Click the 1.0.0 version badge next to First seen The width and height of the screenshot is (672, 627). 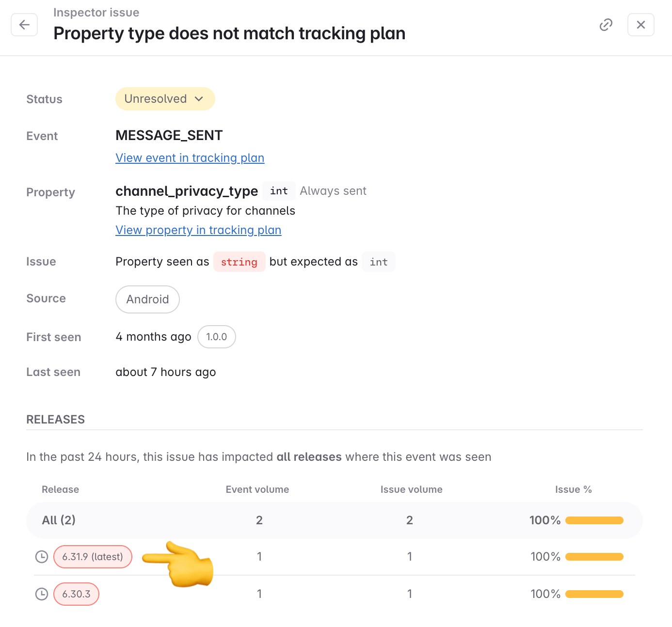point(216,337)
